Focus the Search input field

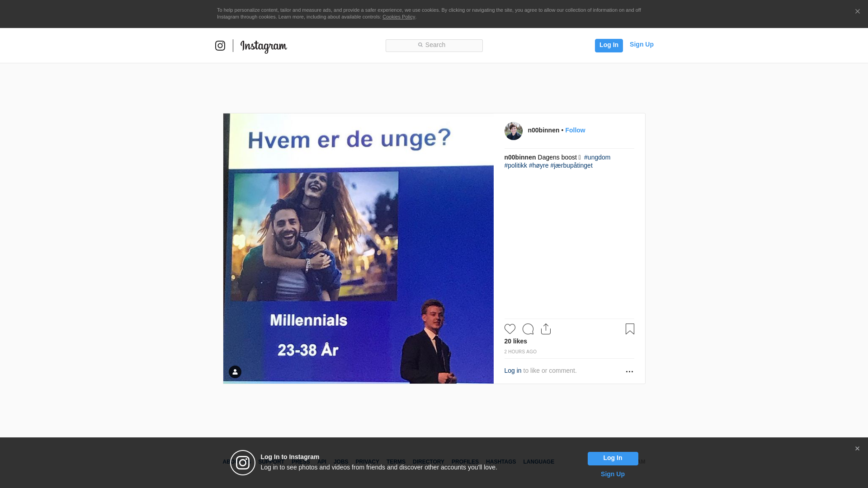[x=434, y=45]
